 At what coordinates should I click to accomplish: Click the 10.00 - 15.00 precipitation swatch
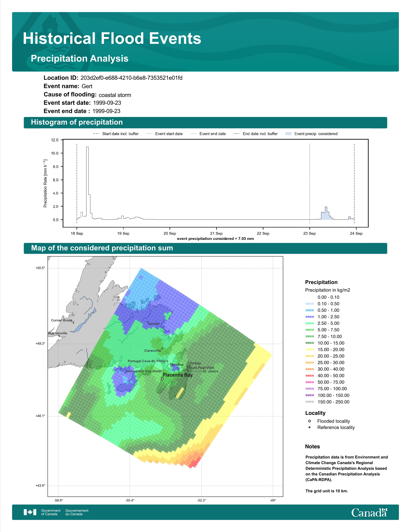click(310, 343)
